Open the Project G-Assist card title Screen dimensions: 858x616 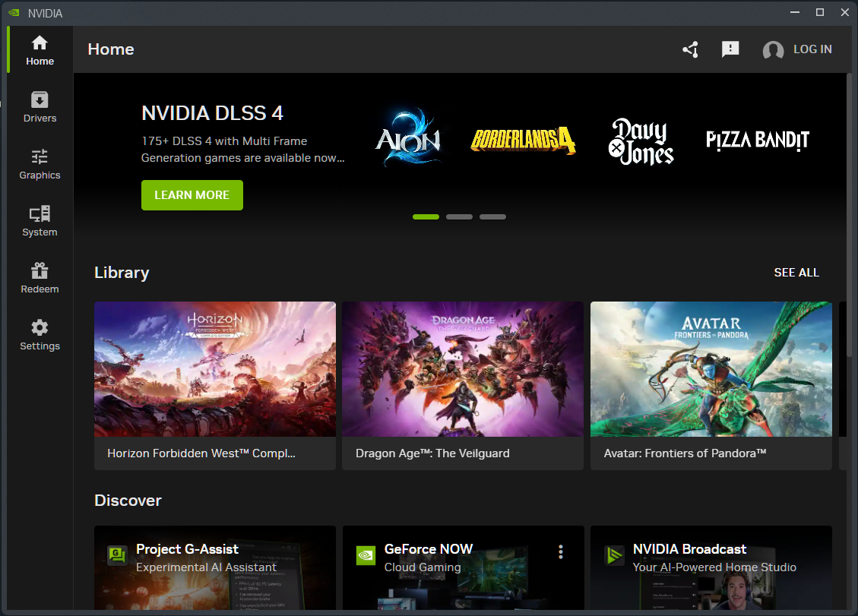(x=187, y=549)
